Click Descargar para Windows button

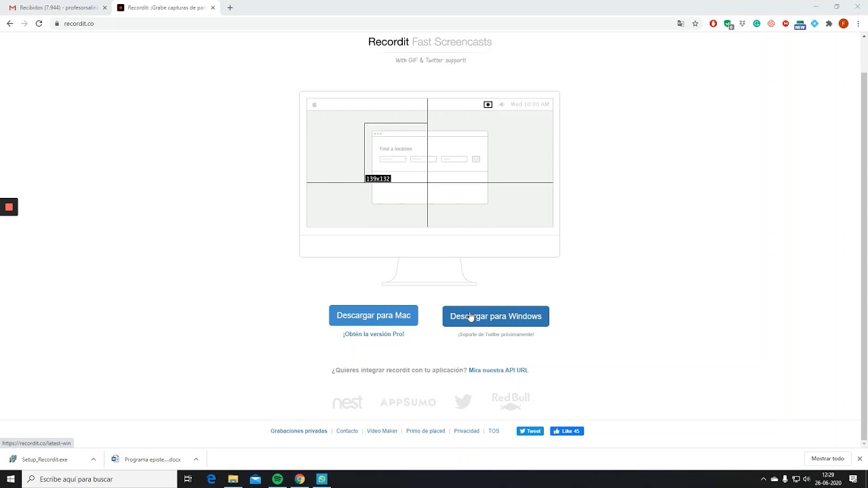(496, 316)
